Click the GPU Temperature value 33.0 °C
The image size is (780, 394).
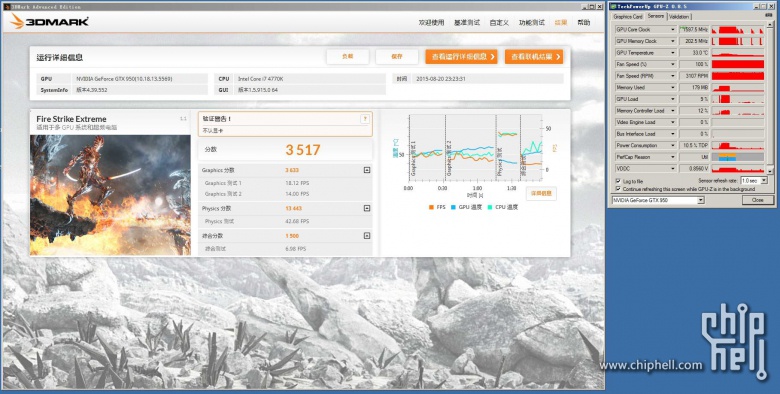coord(694,53)
